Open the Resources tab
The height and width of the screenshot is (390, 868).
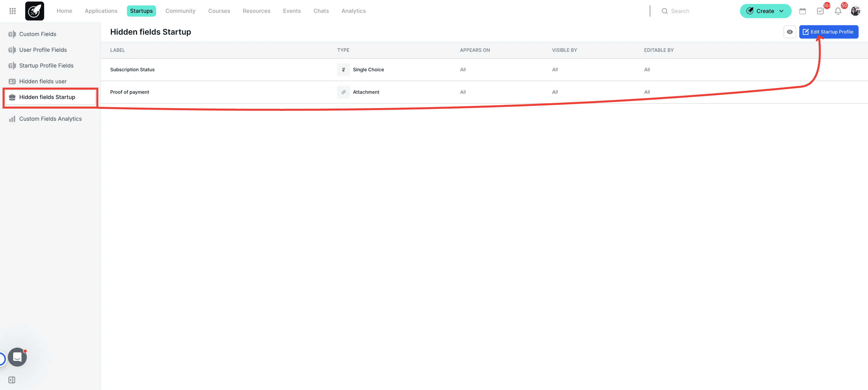(x=256, y=11)
